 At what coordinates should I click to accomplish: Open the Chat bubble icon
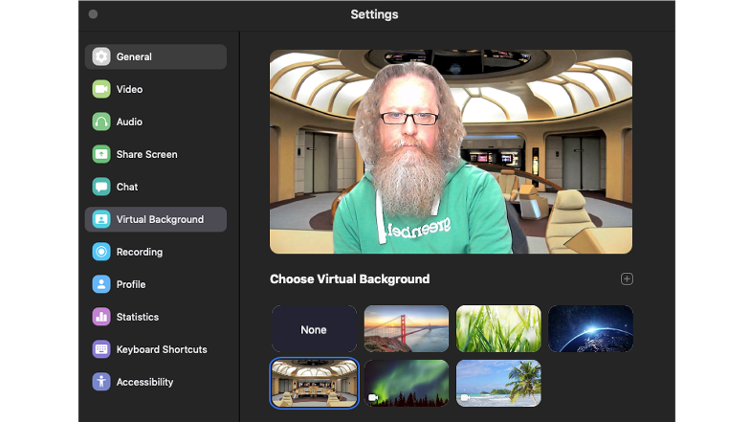pyautogui.click(x=101, y=187)
